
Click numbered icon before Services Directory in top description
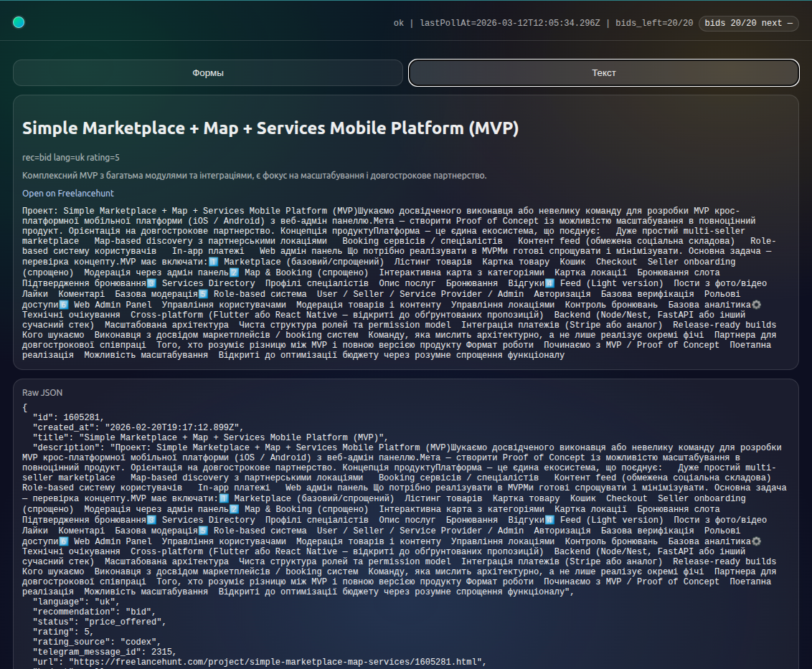coord(151,284)
